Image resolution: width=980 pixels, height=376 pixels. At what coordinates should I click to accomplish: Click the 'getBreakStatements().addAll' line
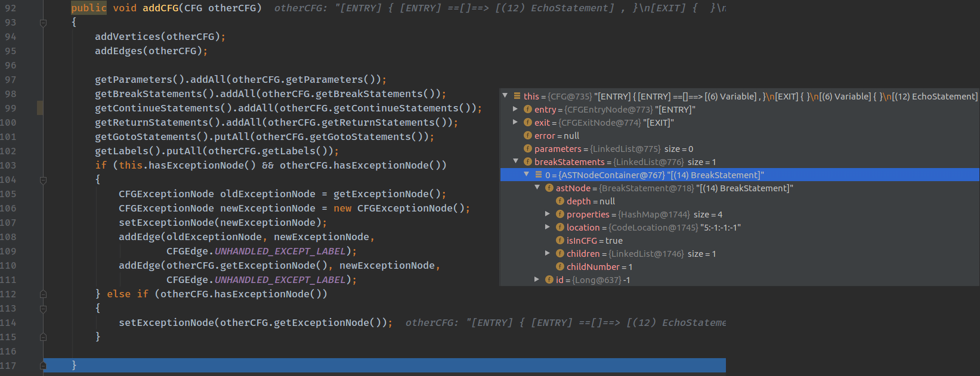pyautogui.click(x=270, y=94)
